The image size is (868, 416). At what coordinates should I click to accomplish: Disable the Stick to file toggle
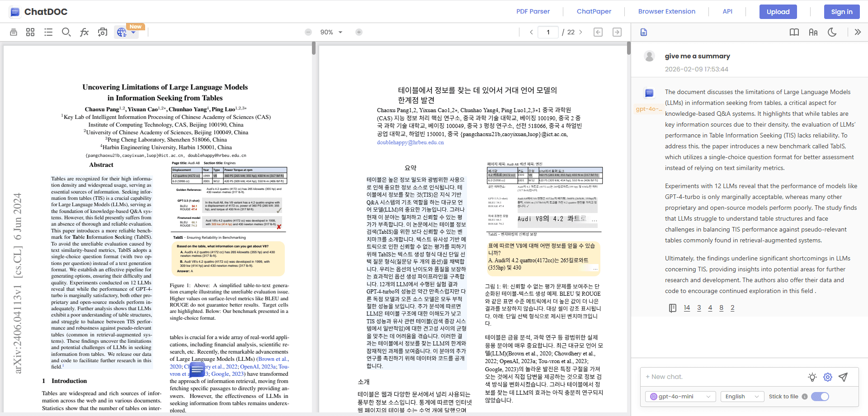click(x=820, y=397)
